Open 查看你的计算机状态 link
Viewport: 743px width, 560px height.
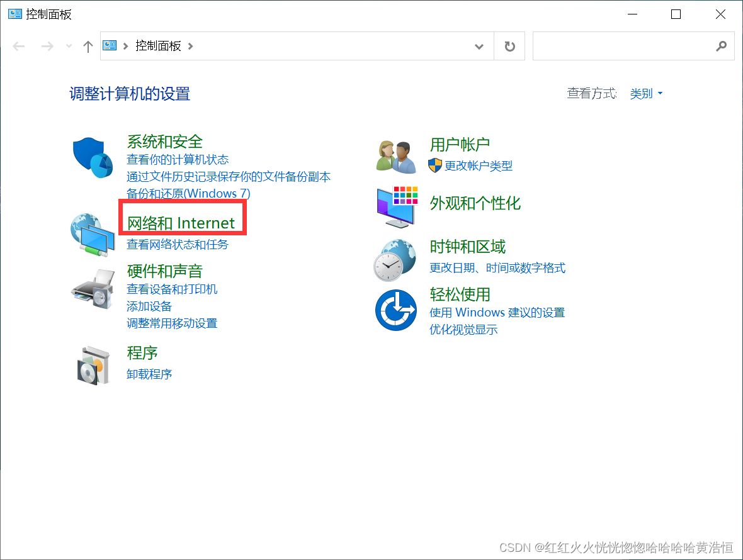(x=177, y=160)
